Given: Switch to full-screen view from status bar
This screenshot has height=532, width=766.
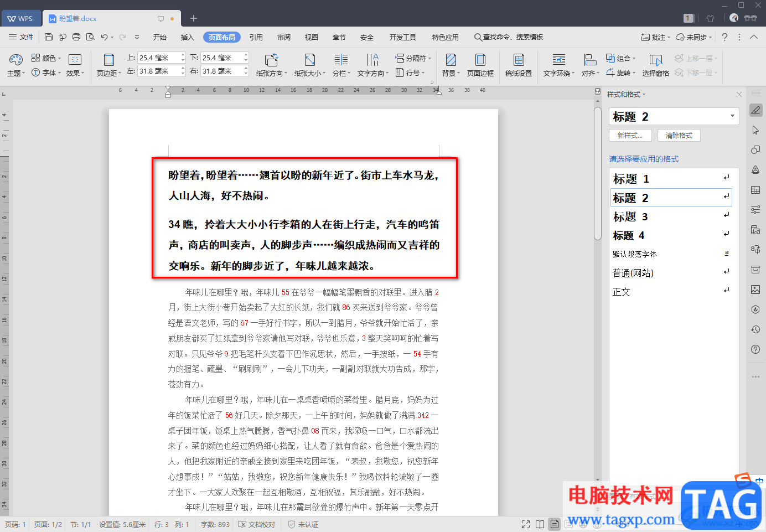Looking at the screenshot, I should coord(526,524).
